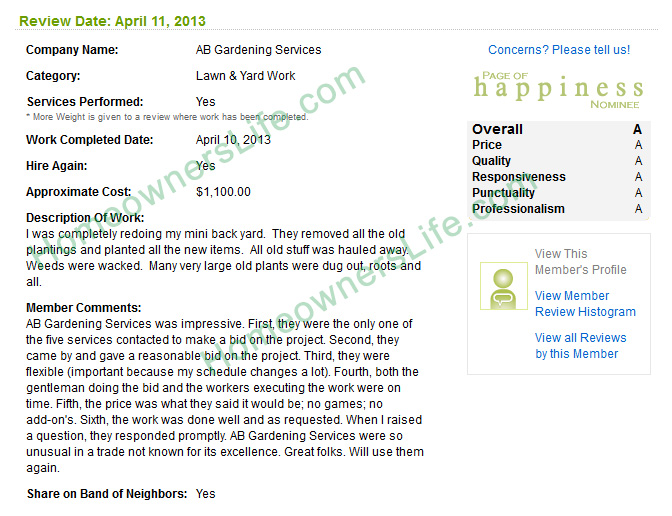Click the $1,100.00 approximate cost value
The image size is (672, 516).
click(223, 192)
